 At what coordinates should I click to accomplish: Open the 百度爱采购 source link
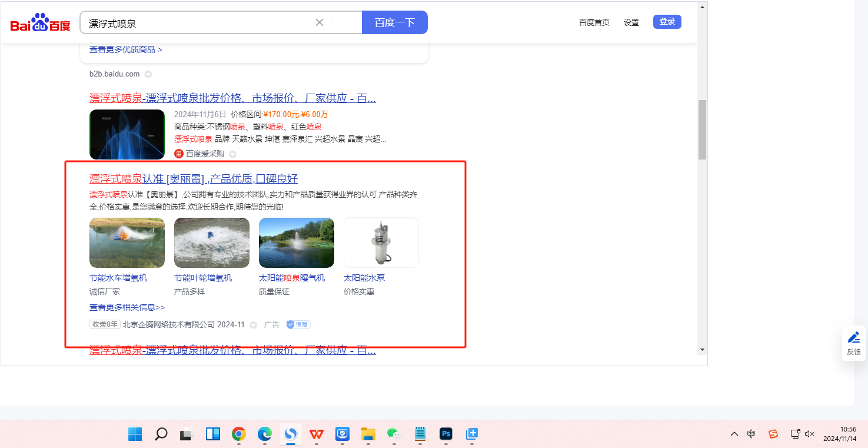205,154
